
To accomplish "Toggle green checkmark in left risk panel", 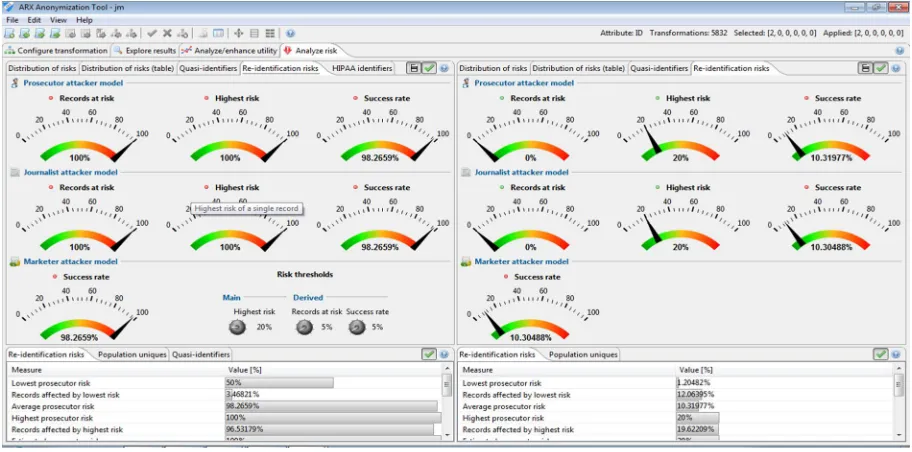I will click(x=429, y=68).
